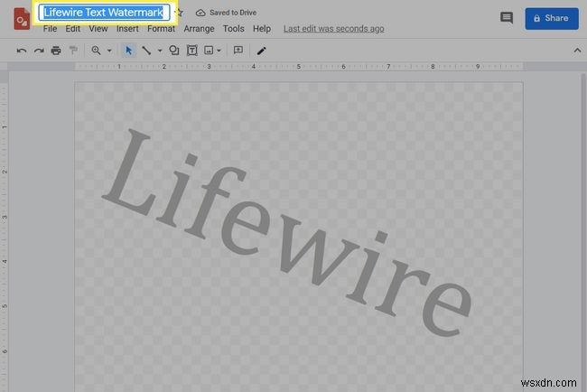Open the comment history
This screenshot has height=392, width=587.
[507, 17]
